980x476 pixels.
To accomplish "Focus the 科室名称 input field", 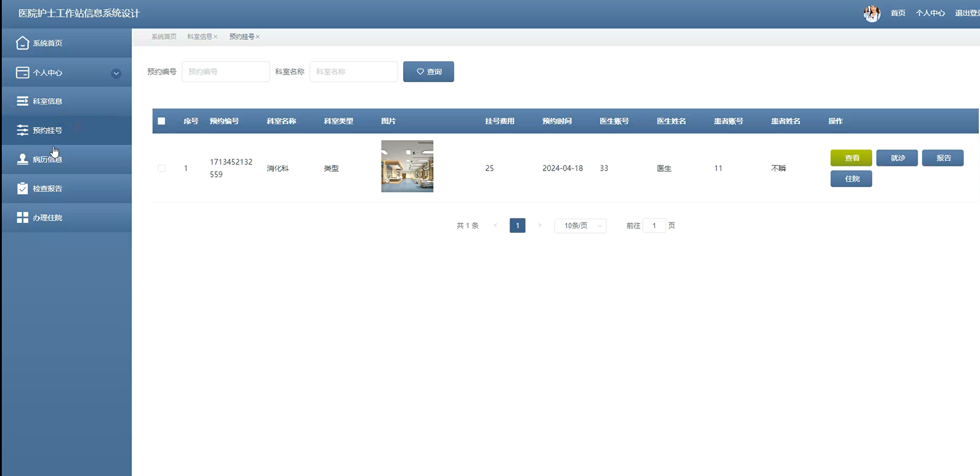I will point(353,71).
